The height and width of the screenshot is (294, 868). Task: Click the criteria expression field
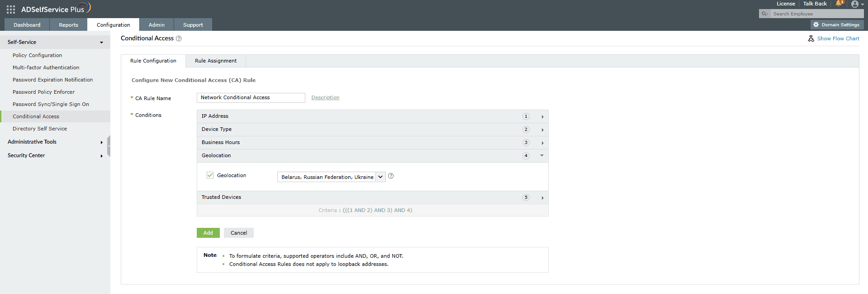(373, 210)
